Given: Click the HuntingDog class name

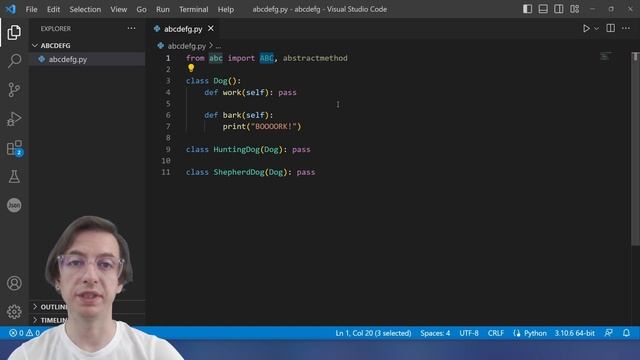Looking at the screenshot, I should (236, 149).
